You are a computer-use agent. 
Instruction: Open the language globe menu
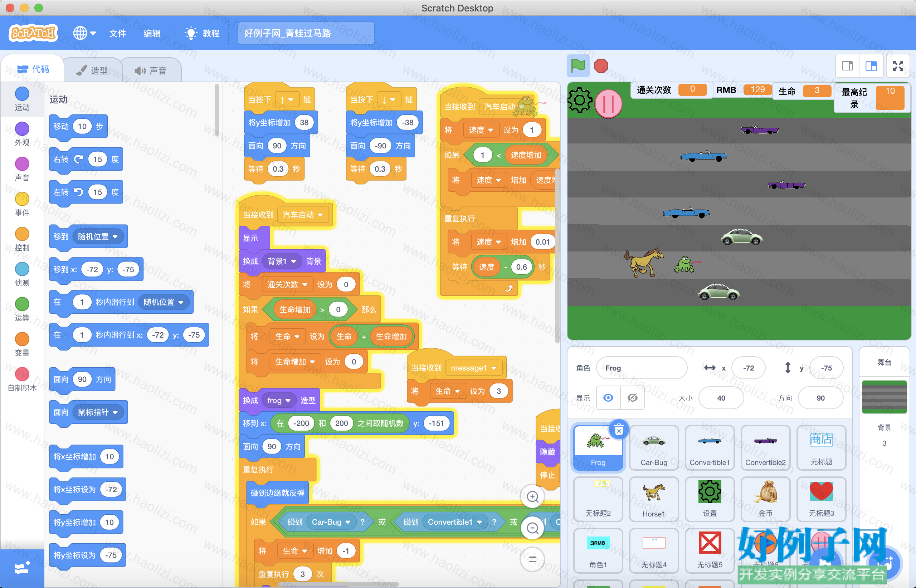84,33
